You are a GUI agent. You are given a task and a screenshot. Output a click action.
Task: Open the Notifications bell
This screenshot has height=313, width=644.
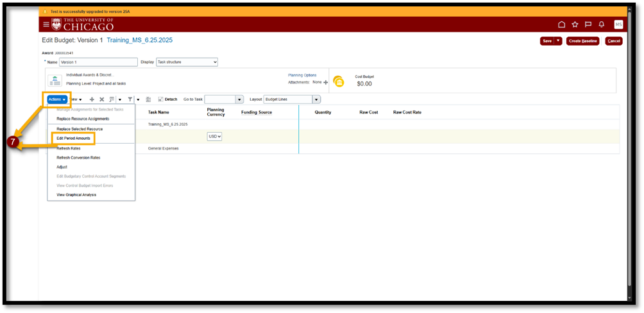coord(602,24)
